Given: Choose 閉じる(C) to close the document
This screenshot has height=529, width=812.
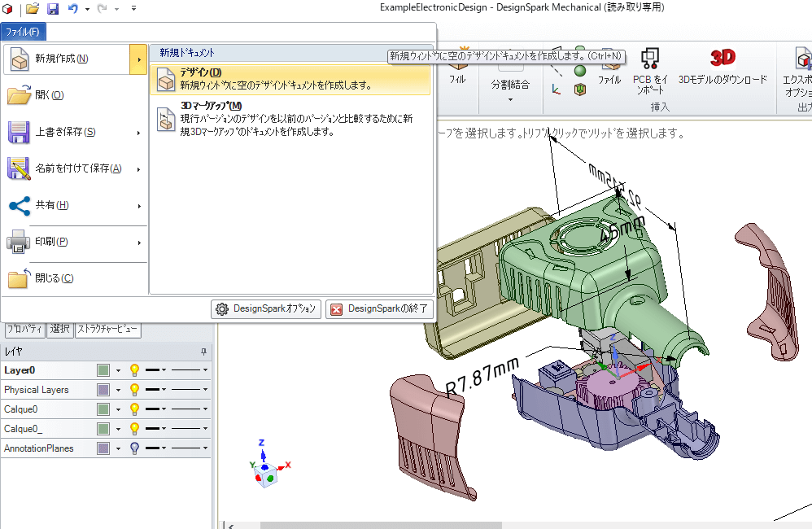Looking at the screenshot, I should coord(75,278).
